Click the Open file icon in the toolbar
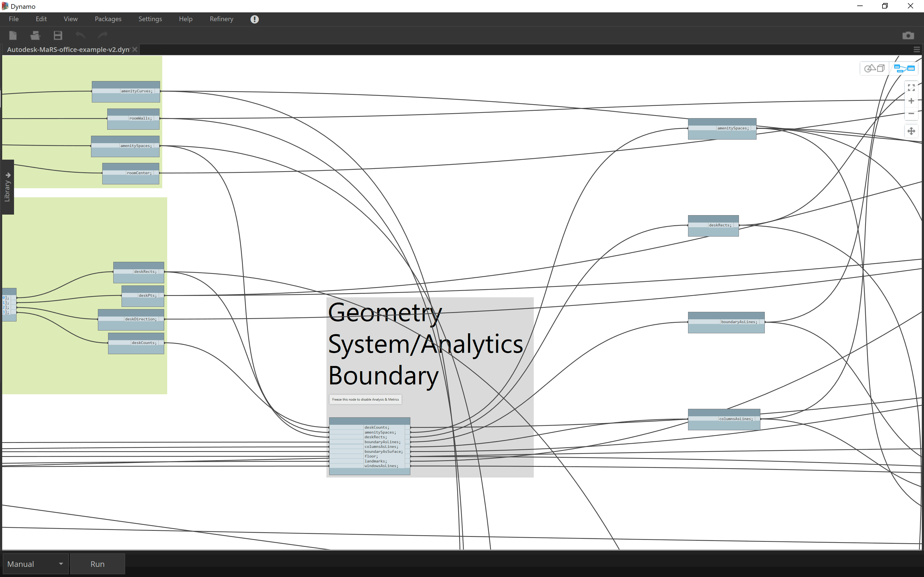 [x=35, y=35]
